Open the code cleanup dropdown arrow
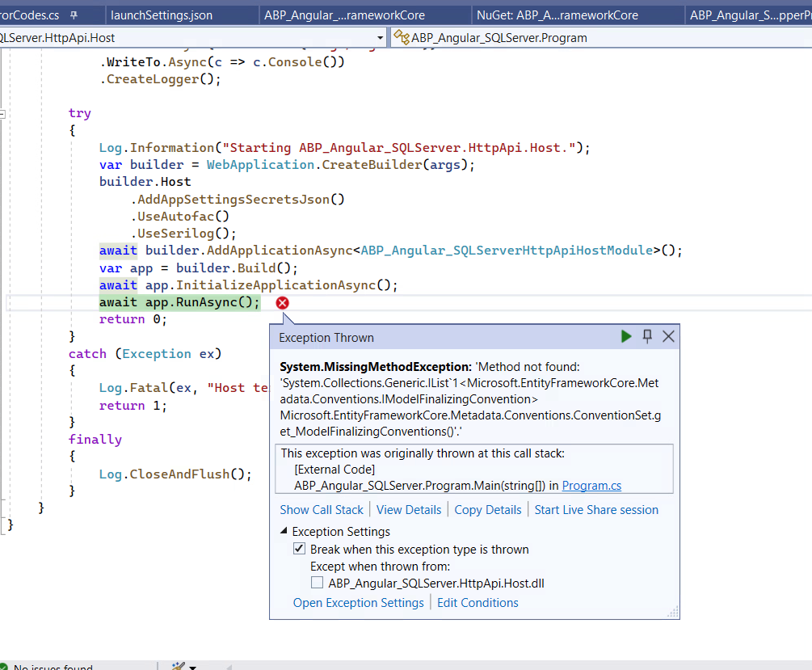Screen dimensions: 812x670 coord(192,666)
